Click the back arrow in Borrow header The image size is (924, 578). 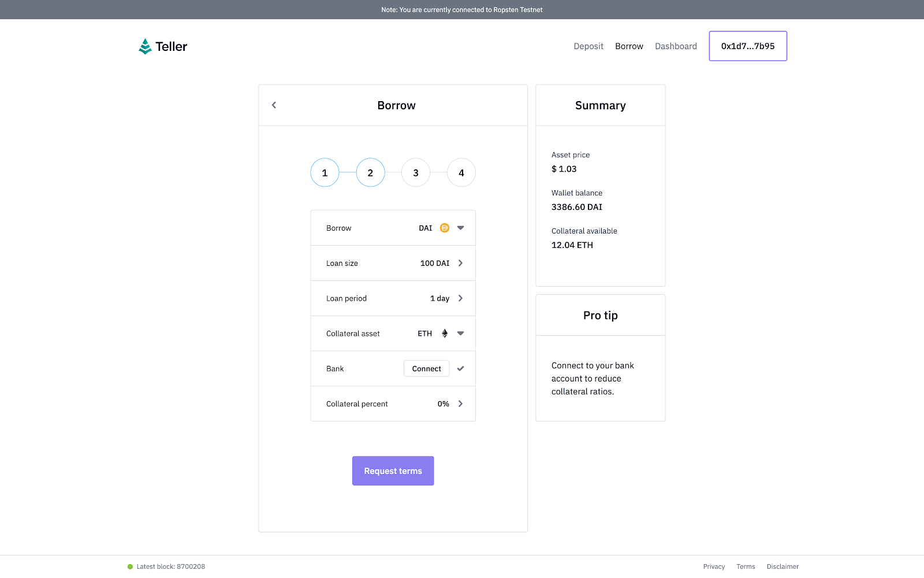coord(274,105)
